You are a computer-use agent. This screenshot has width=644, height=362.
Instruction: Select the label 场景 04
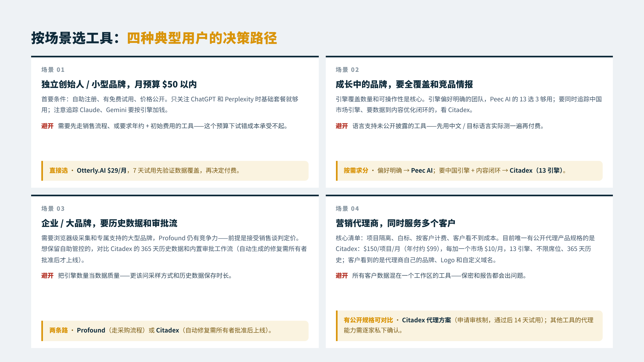point(347,209)
